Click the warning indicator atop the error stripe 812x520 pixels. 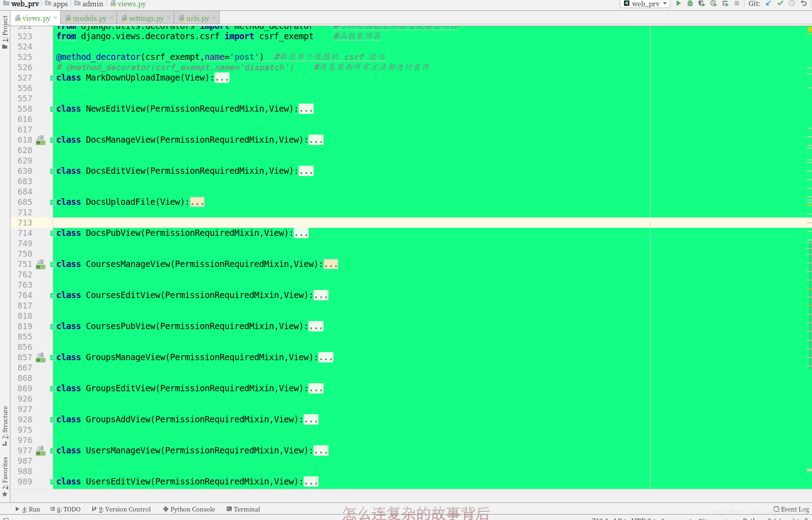809,29
